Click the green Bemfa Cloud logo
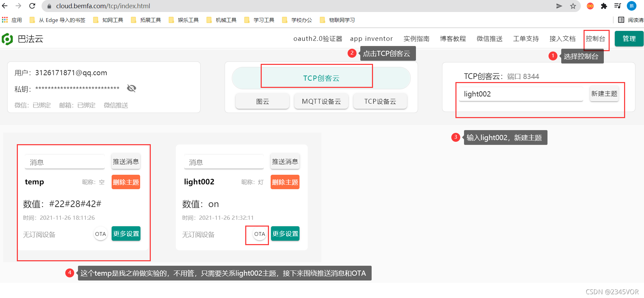 click(x=7, y=39)
